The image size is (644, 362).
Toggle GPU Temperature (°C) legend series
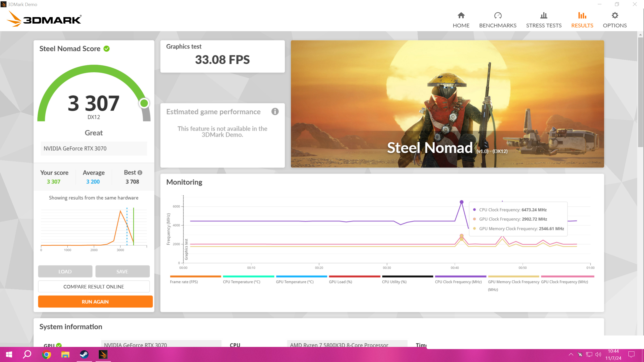(x=301, y=280)
